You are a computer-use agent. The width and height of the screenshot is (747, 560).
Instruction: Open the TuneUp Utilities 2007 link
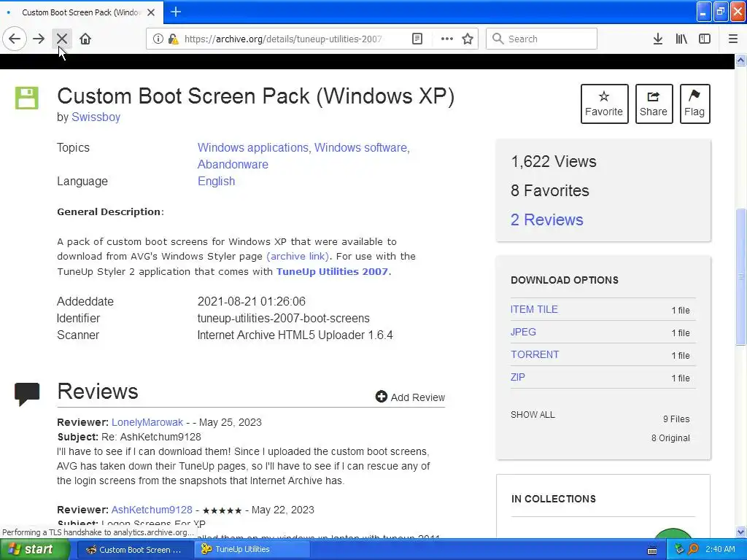click(x=332, y=271)
